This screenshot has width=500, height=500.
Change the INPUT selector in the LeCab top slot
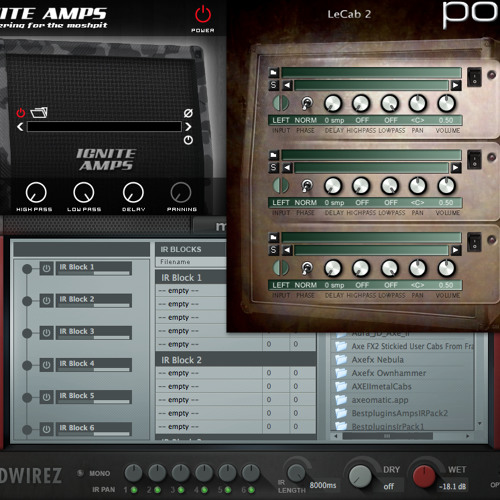(281, 103)
